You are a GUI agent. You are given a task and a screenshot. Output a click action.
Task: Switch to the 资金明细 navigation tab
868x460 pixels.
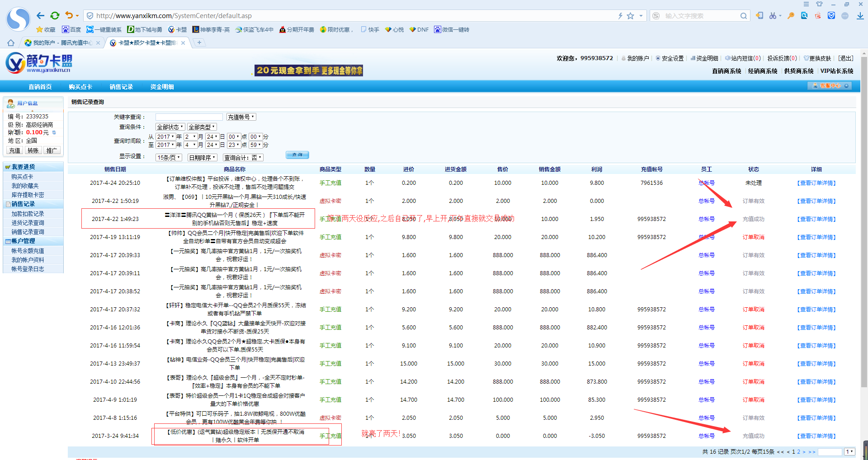pyautogui.click(x=162, y=87)
